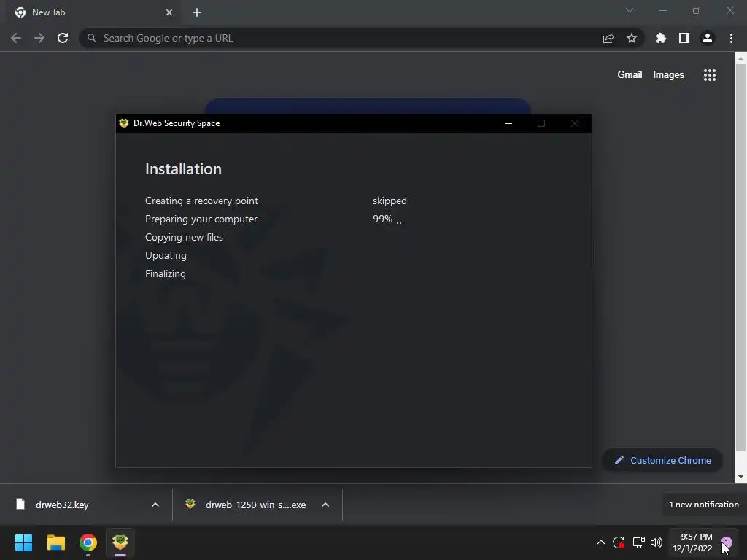Toggle Chrome side panel icon
This screenshot has width=747, height=560.
tap(684, 38)
